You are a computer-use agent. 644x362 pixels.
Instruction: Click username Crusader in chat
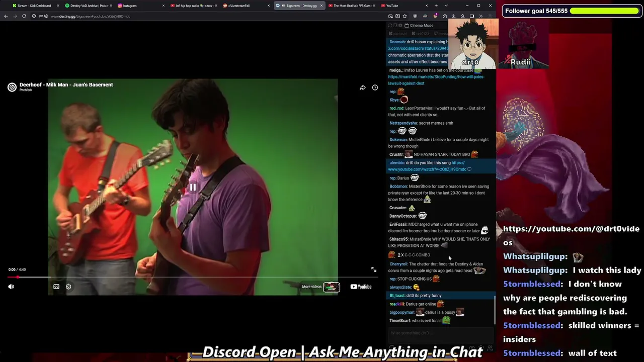pos(397,208)
